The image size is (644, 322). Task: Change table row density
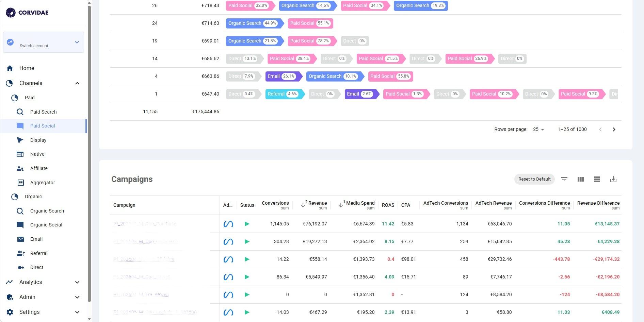pyautogui.click(x=597, y=179)
